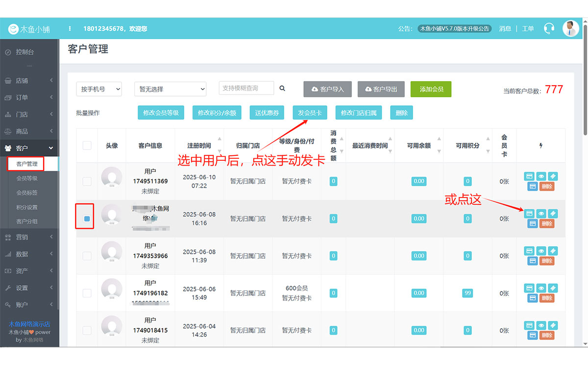Open the 按手机号 search type dropdown

tap(99, 89)
